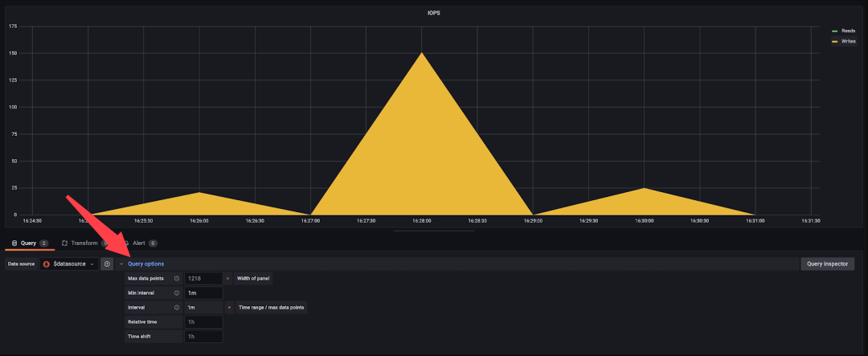868x356 pixels.
Task: Click the Alert bell icon
Action: tap(127, 243)
